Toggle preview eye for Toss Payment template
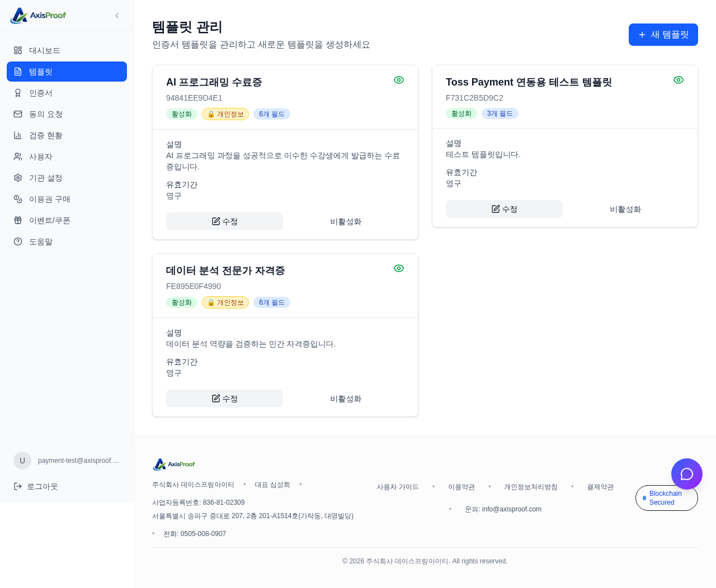The height and width of the screenshot is (588, 716). [679, 80]
